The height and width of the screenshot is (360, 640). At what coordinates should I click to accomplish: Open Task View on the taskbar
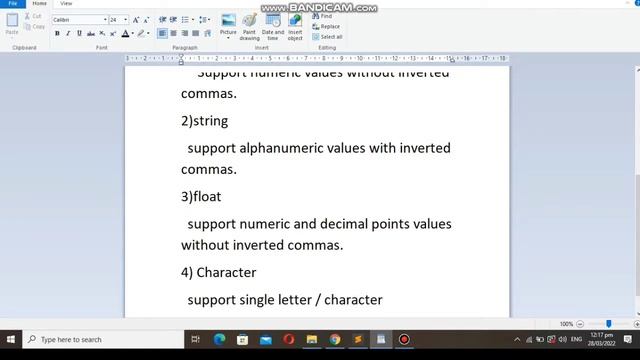pyautogui.click(x=196, y=339)
